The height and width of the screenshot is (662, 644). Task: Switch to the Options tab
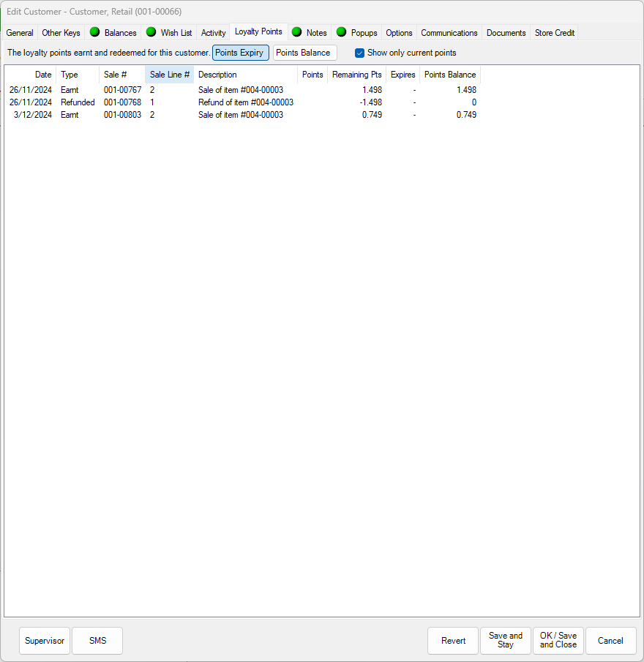tap(398, 32)
